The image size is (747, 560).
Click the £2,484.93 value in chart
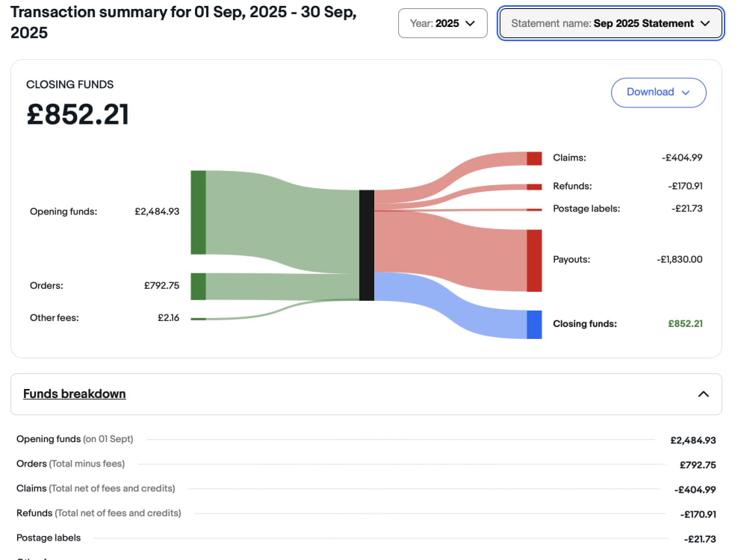[x=157, y=211]
